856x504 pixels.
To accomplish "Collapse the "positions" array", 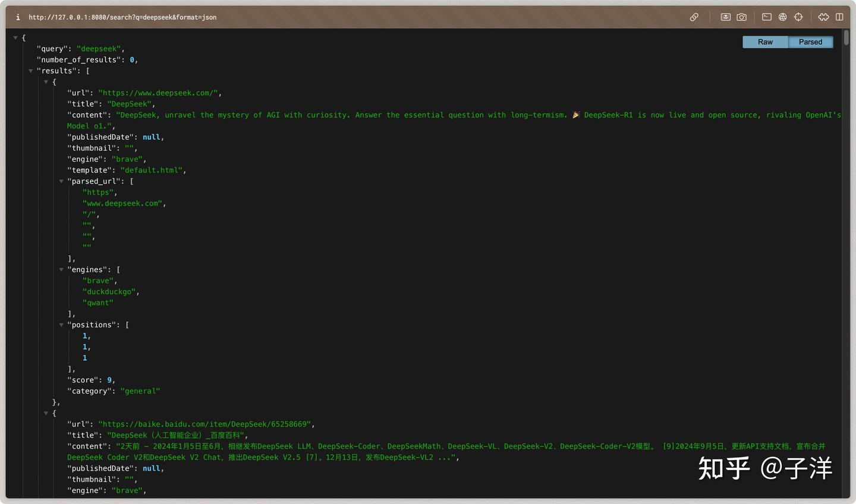I will pyautogui.click(x=61, y=325).
